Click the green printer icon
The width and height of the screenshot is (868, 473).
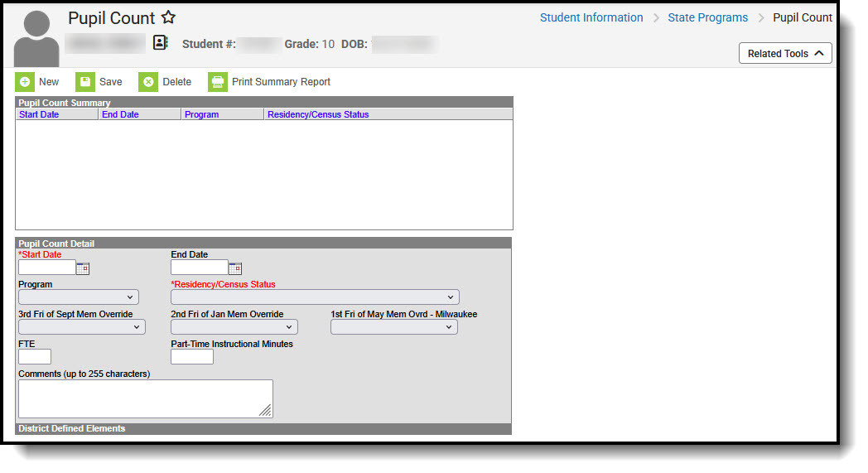218,82
